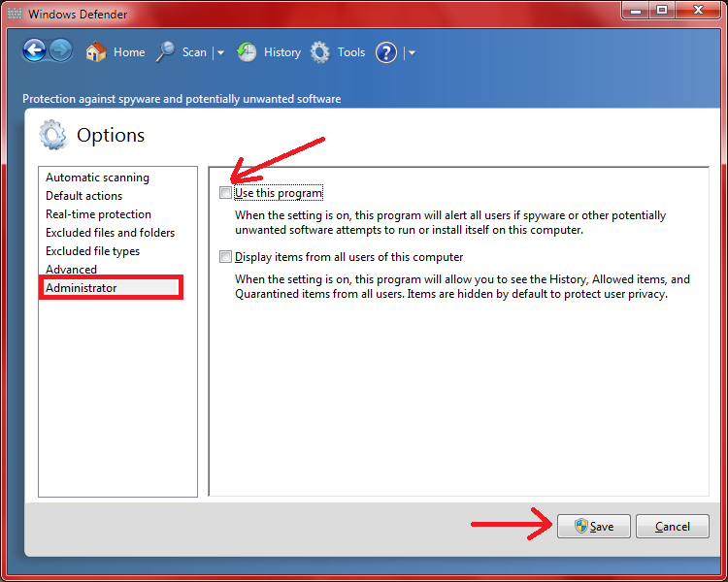
Task: Click the forward navigation arrow
Action: tap(61, 50)
